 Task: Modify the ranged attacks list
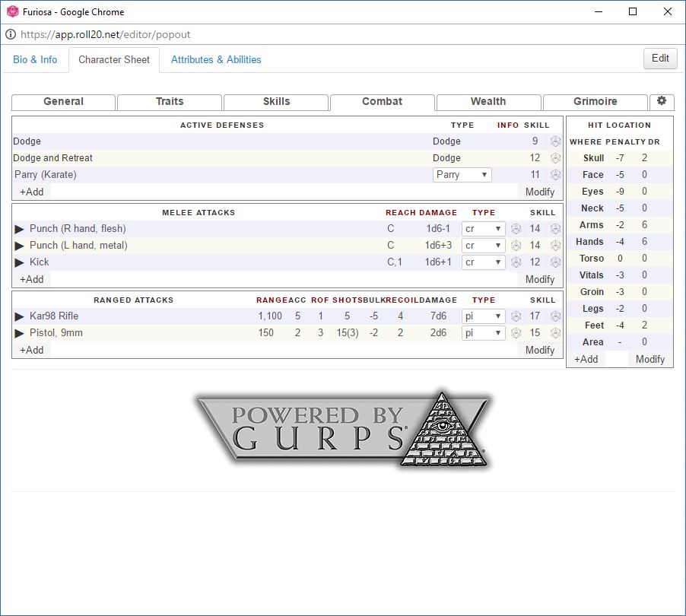(540, 350)
